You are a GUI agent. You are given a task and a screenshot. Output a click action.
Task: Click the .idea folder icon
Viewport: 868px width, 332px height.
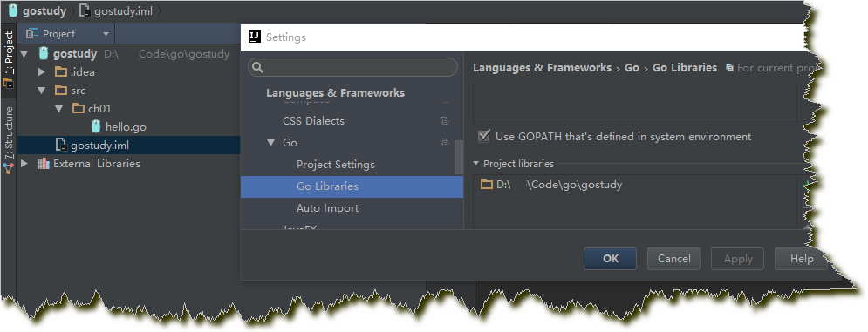pyautogui.click(x=61, y=72)
